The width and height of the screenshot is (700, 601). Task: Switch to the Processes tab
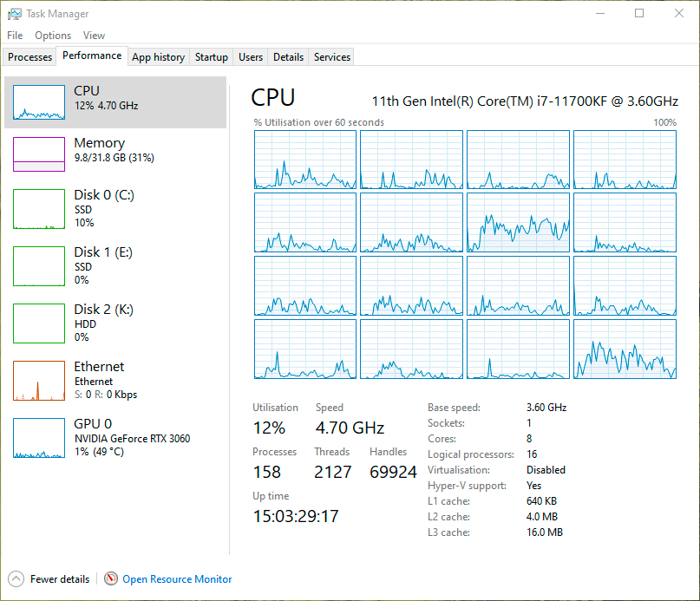click(x=29, y=56)
